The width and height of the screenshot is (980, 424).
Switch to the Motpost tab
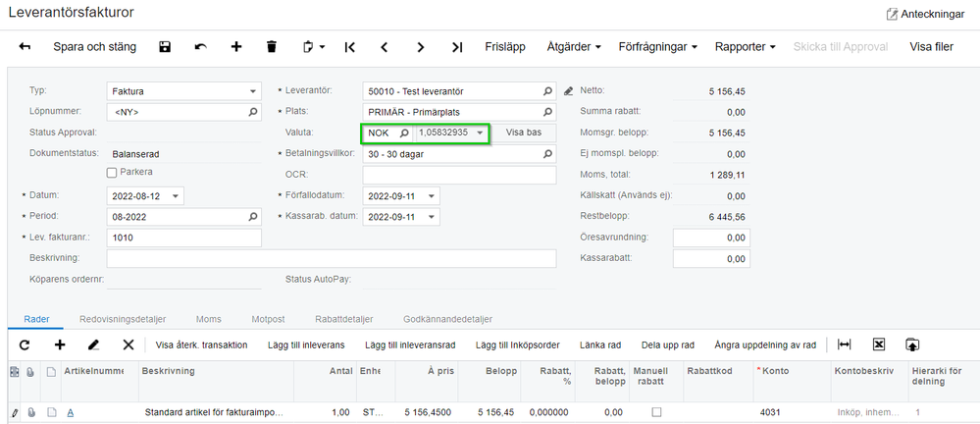click(268, 319)
